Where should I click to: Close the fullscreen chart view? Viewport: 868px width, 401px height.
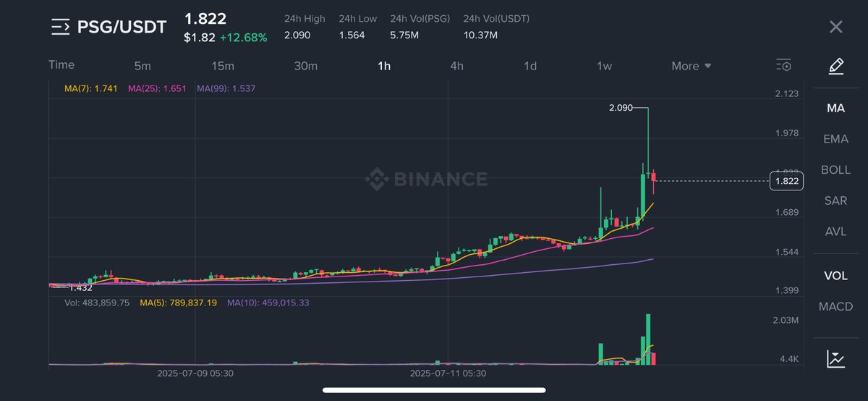(x=835, y=28)
